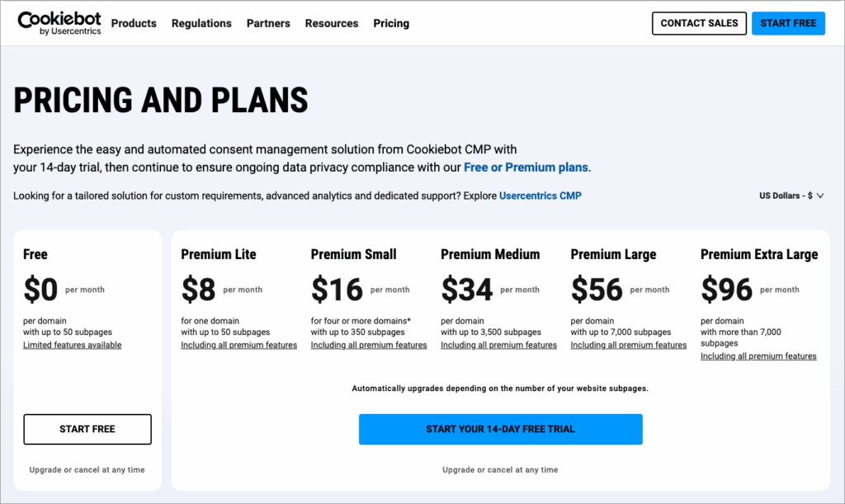View premium features under Premium Lite
This screenshot has width=845, height=504.
click(239, 345)
